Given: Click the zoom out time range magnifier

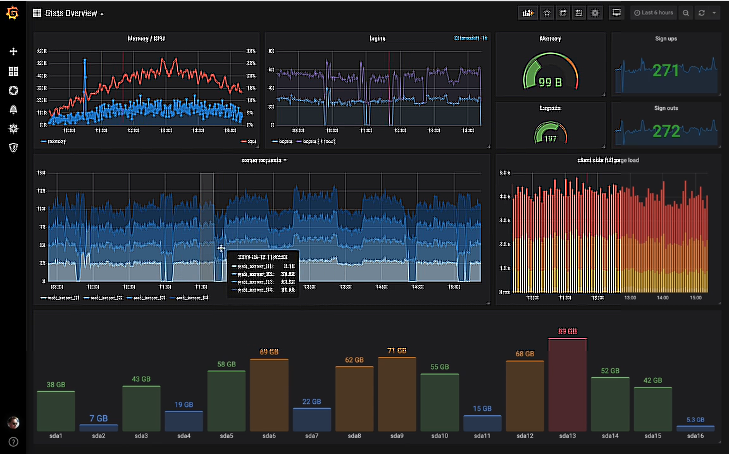Looking at the screenshot, I should tap(686, 13).
